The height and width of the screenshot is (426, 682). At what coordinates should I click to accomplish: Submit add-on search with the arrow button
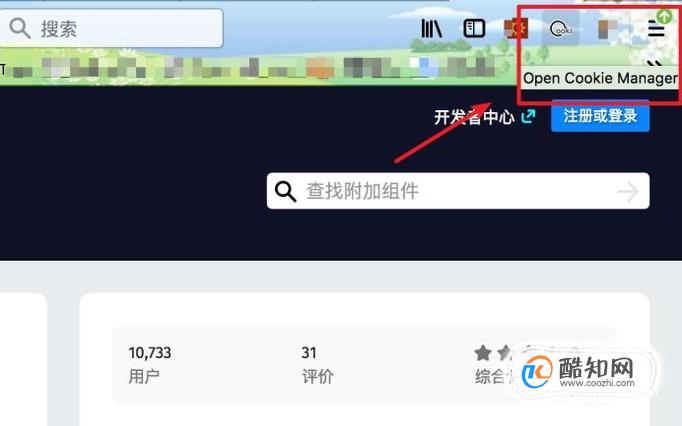pyautogui.click(x=628, y=191)
